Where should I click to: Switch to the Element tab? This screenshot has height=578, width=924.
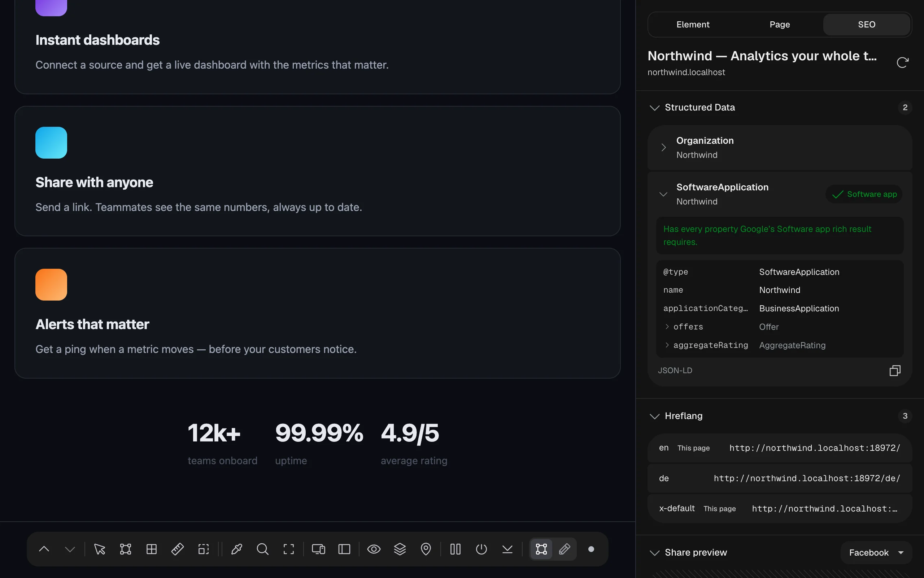click(693, 25)
